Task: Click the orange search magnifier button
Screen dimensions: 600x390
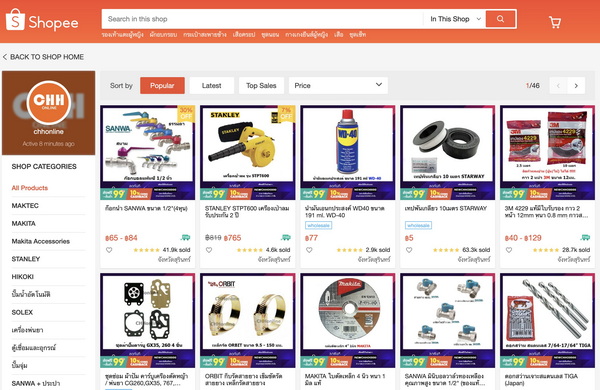Action: 500,19
